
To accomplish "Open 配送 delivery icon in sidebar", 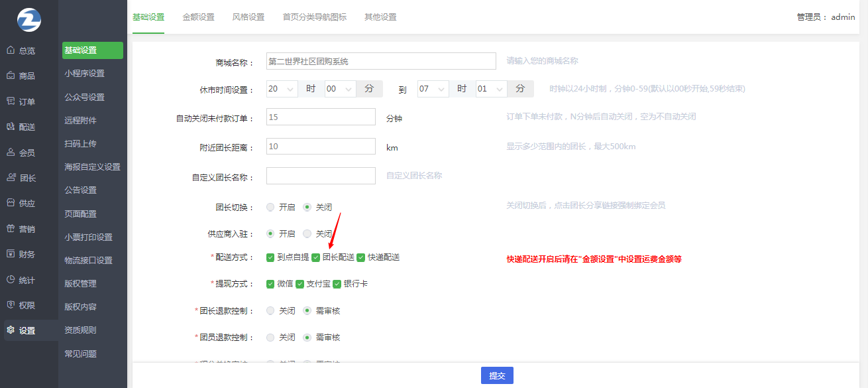I will pos(11,127).
